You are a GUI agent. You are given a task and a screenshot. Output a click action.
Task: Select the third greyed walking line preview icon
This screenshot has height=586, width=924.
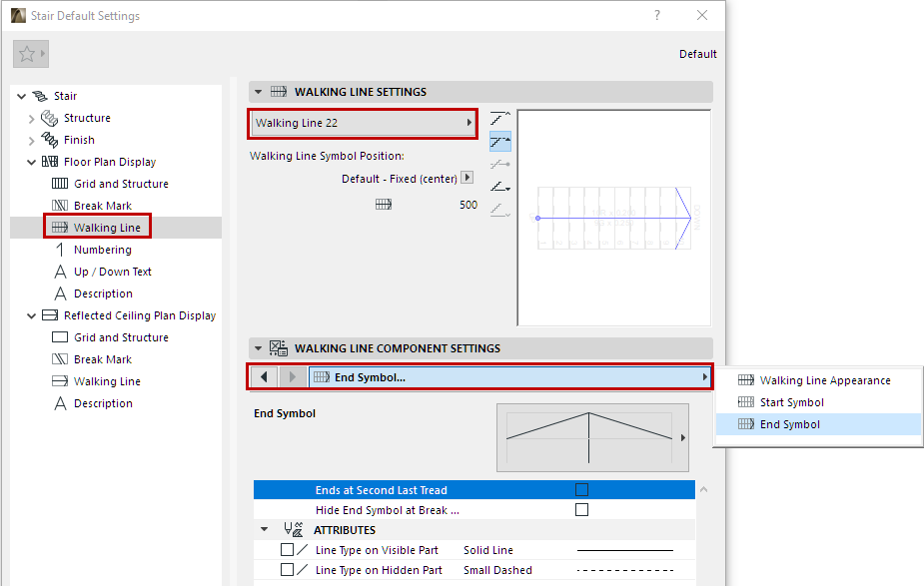(500, 165)
